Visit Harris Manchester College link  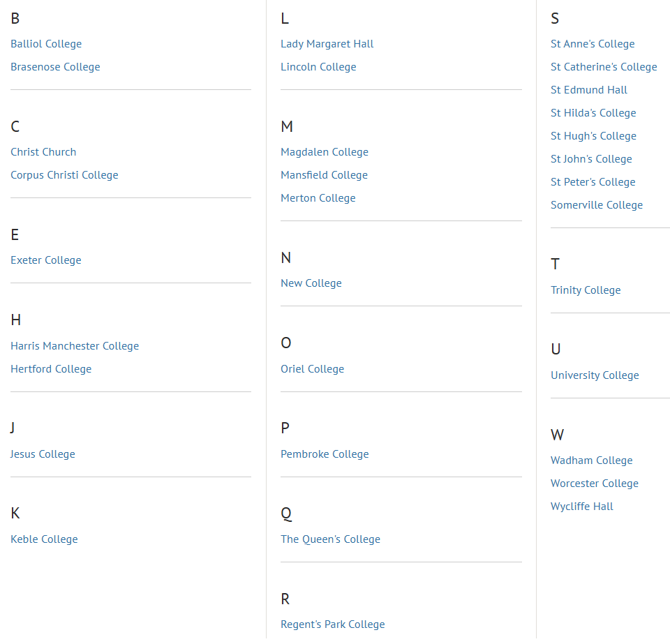click(75, 346)
